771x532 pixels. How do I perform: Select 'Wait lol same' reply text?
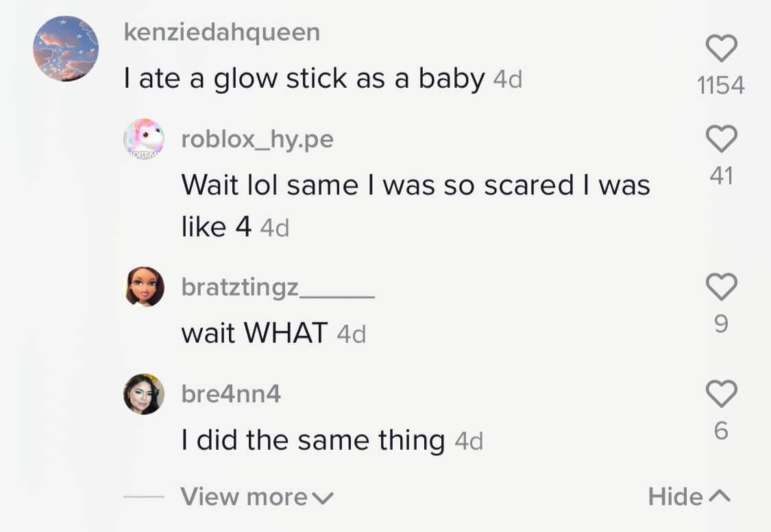click(416, 206)
